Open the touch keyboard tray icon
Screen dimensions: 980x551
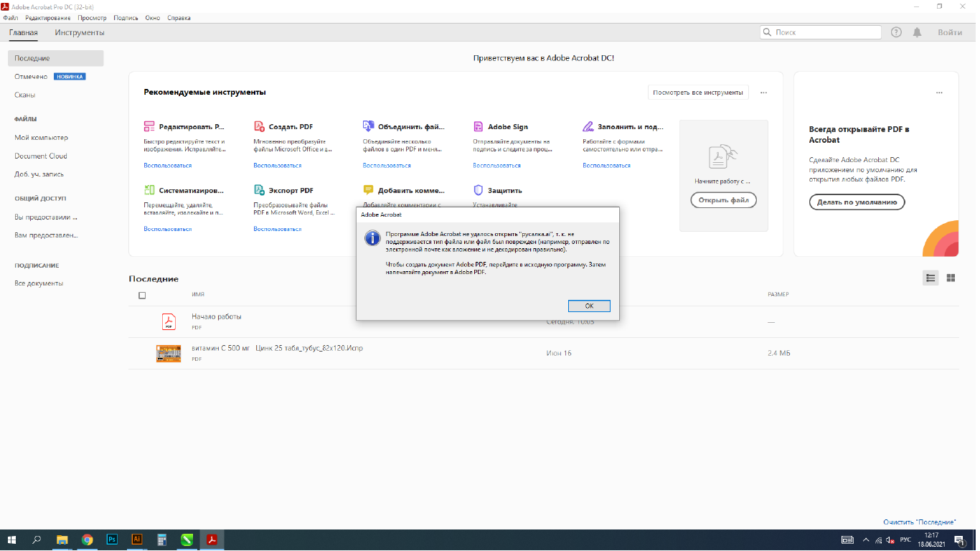pos(847,540)
